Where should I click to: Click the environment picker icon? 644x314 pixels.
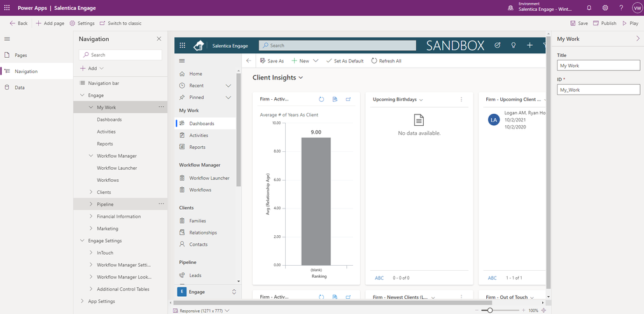click(x=510, y=8)
